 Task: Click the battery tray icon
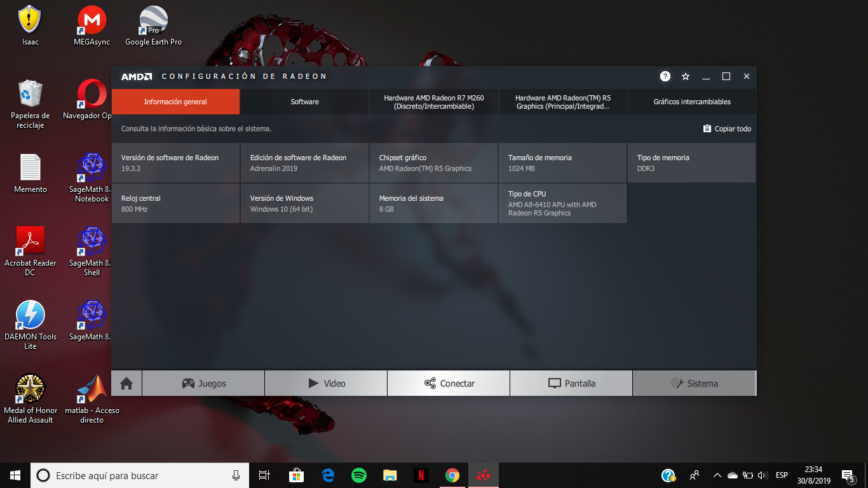coord(748,475)
